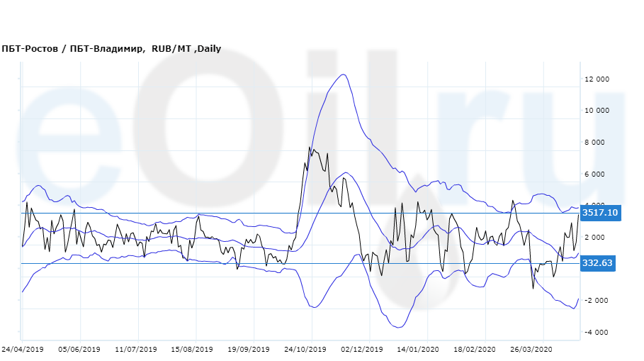The height and width of the screenshot is (361, 644).
Task: Click the 12 000 y-axis value
Action: coord(597,79)
